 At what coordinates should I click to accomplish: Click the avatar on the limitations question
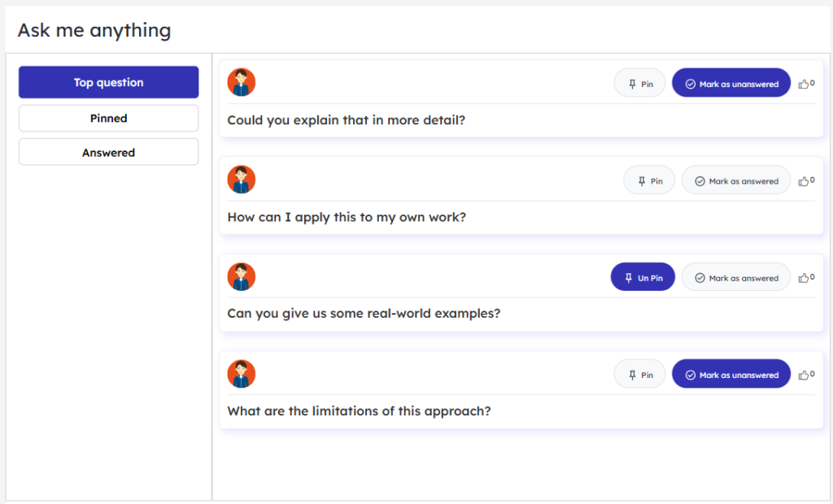(x=241, y=373)
